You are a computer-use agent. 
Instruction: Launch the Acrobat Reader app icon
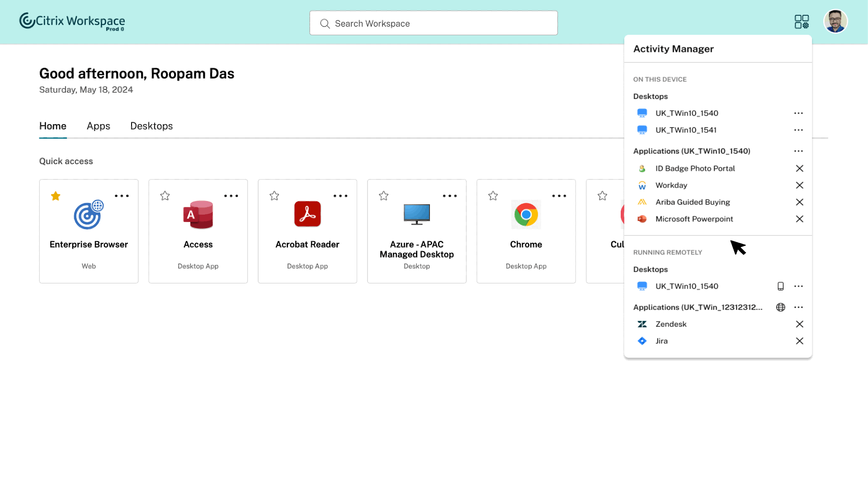click(307, 214)
